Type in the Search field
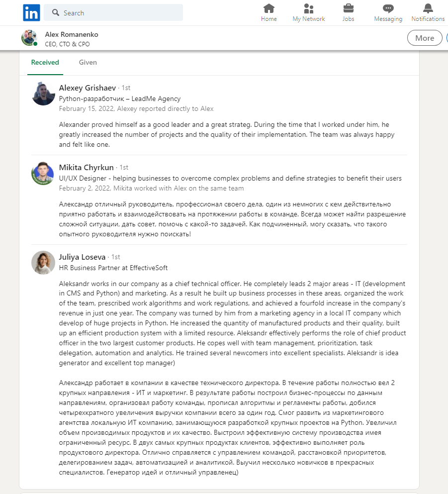Screen dimensions: 448x494 click(119, 13)
